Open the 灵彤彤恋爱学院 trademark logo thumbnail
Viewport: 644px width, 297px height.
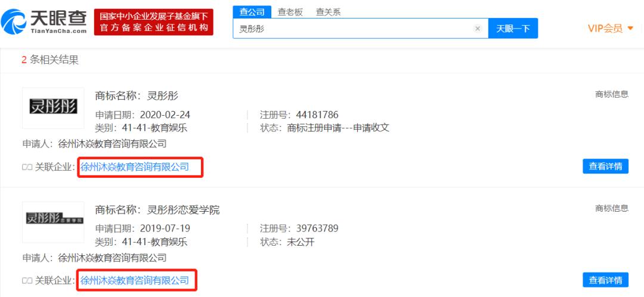pos(53,222)
